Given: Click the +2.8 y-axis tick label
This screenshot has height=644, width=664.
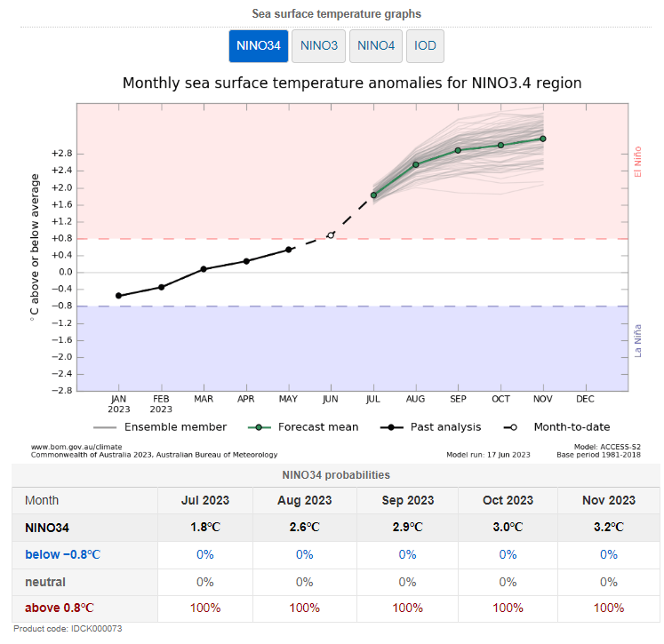Looking at the screenshot, I should [62, 154].
